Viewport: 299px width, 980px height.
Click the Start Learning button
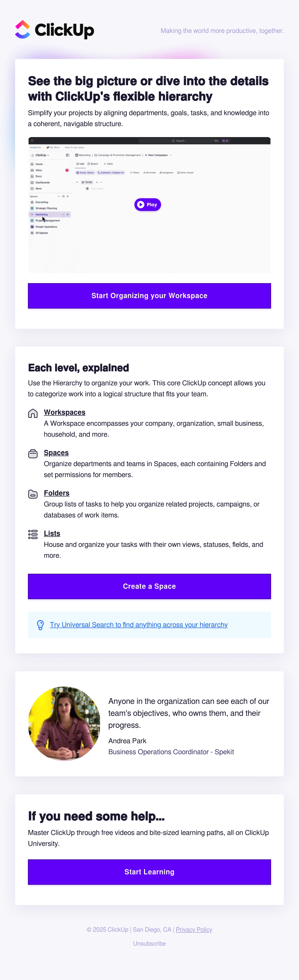pyautogui.click(x=149, y=872)
